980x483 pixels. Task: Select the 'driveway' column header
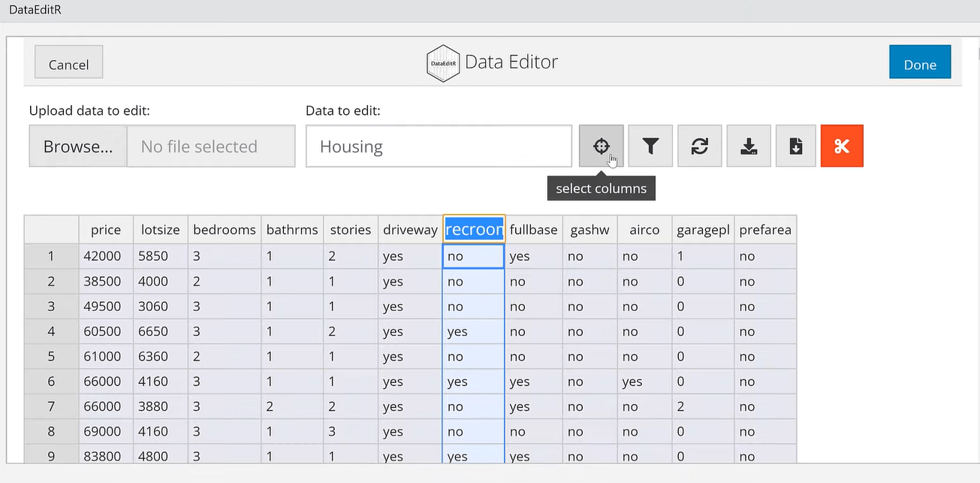(410, 230)
